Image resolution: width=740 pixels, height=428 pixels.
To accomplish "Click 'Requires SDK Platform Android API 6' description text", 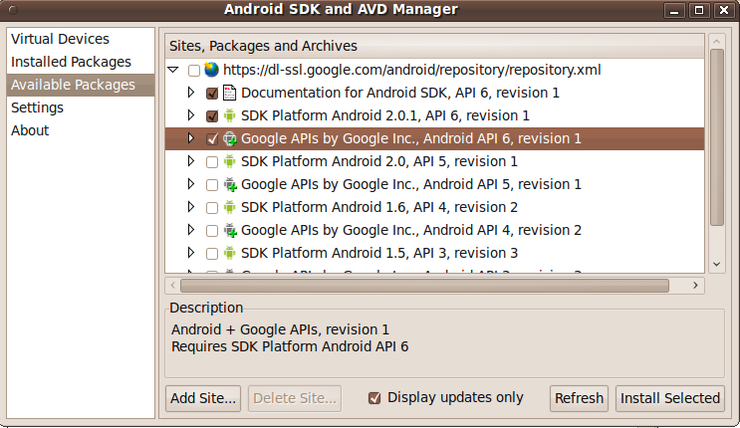I will (x=290, y=347).
